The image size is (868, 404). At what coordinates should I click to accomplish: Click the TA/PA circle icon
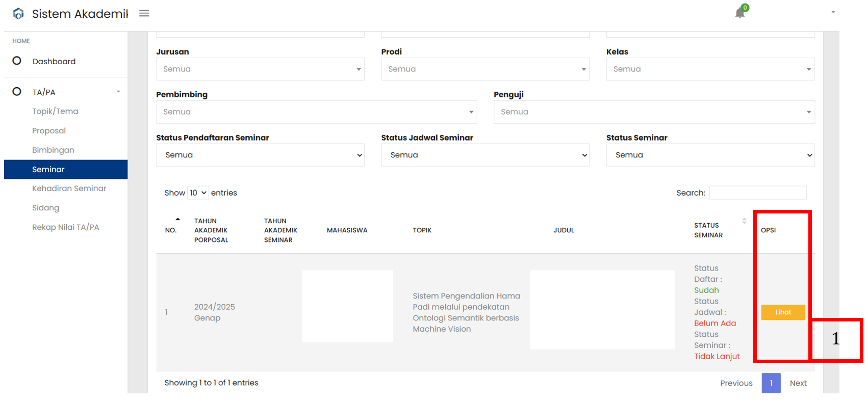pos(17,91)
